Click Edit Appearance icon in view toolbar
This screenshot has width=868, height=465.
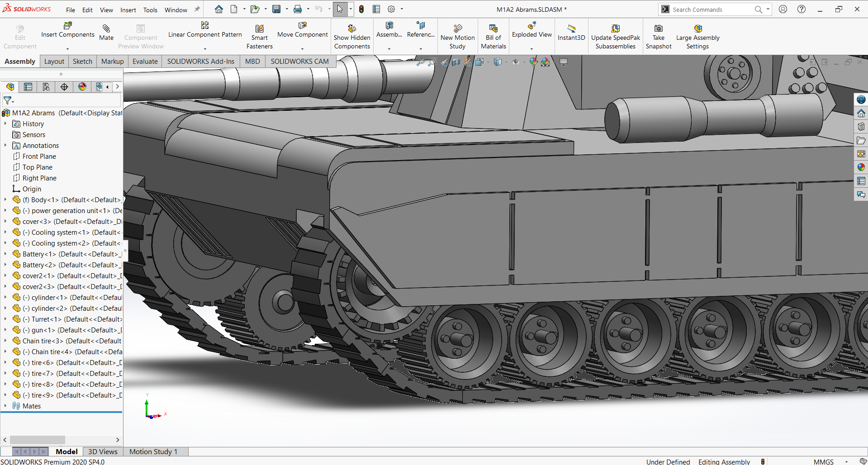point(534,62)
